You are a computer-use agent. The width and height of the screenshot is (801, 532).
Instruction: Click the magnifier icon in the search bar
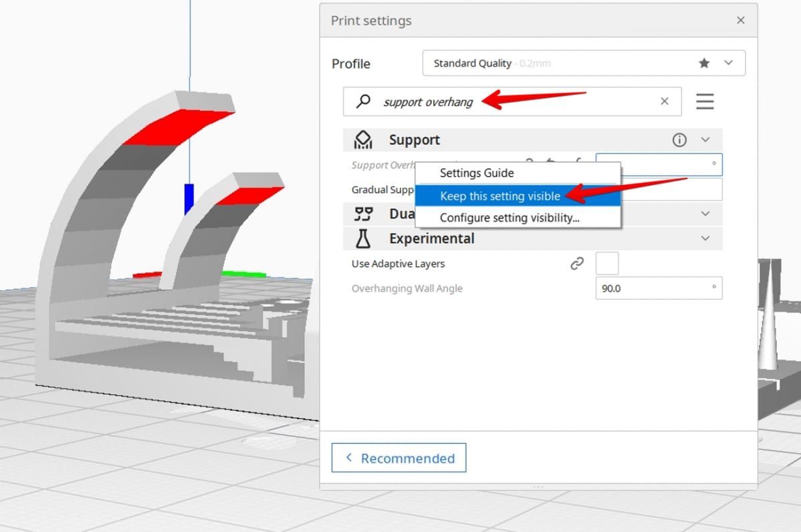[x=363, y=101]
